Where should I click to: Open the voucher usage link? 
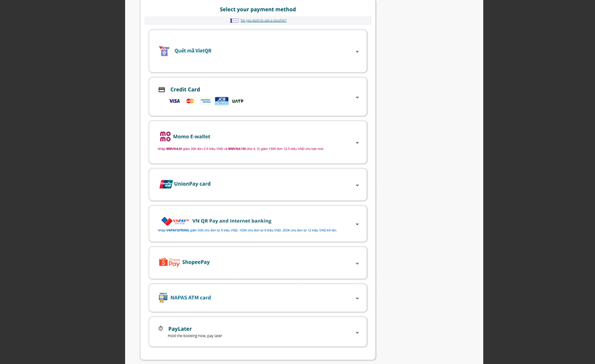click(263, 21)
